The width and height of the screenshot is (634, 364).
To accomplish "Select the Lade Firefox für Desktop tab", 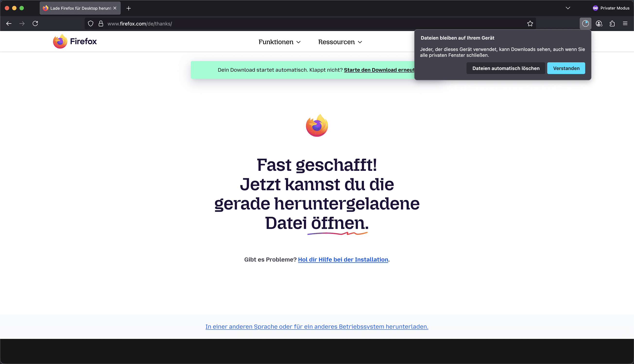I will tap(80, 8).
